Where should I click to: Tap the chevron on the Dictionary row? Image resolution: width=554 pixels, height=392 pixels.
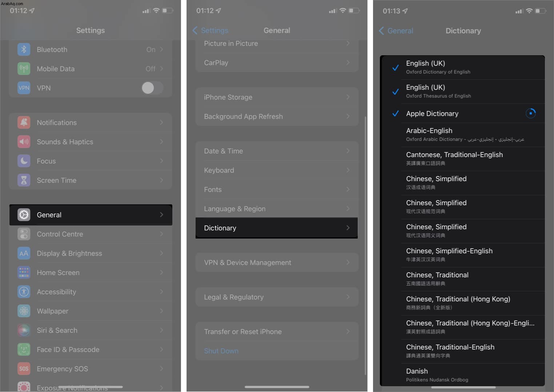point(348,228)
